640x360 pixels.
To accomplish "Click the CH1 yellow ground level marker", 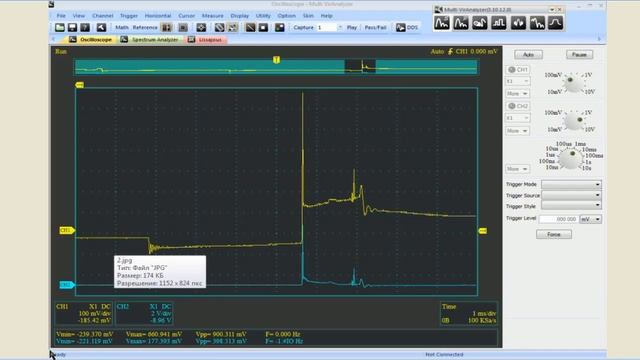I will click(67, 230).
